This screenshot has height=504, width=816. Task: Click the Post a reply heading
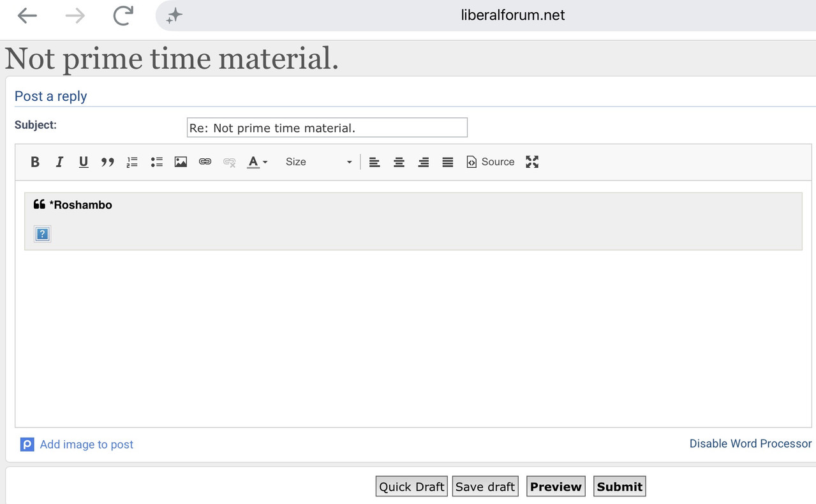tap(50, 96)
